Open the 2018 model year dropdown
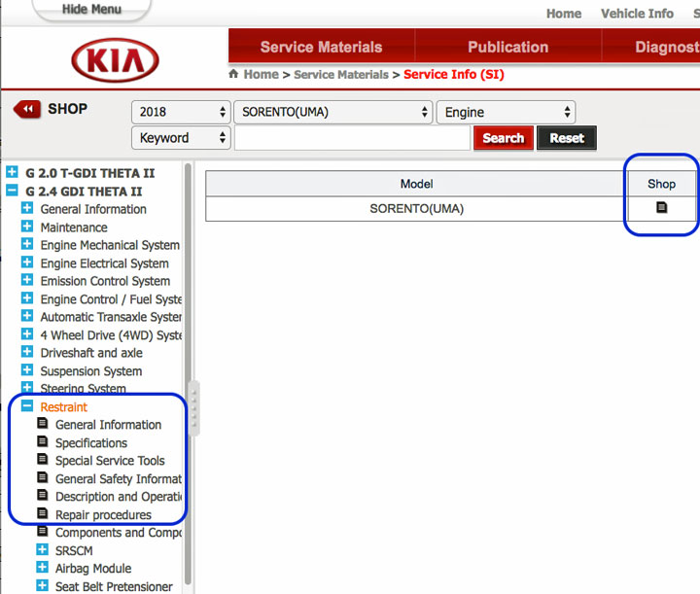700x594 pixels. coord(181,112)
